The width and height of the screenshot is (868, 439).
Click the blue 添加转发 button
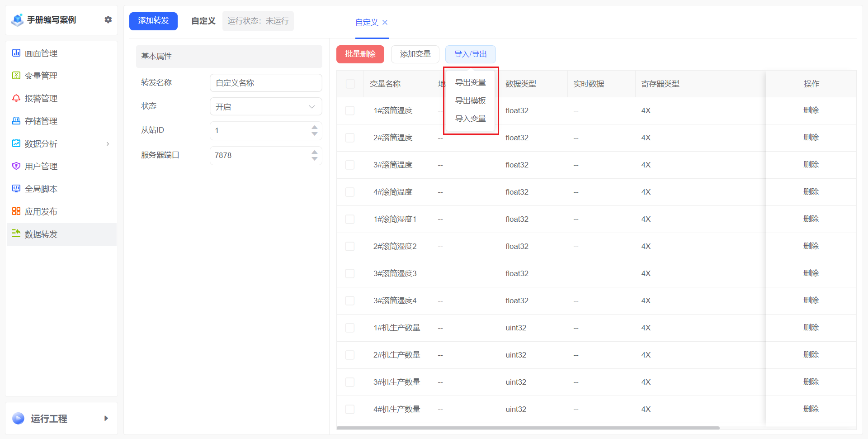pos(153,21)
